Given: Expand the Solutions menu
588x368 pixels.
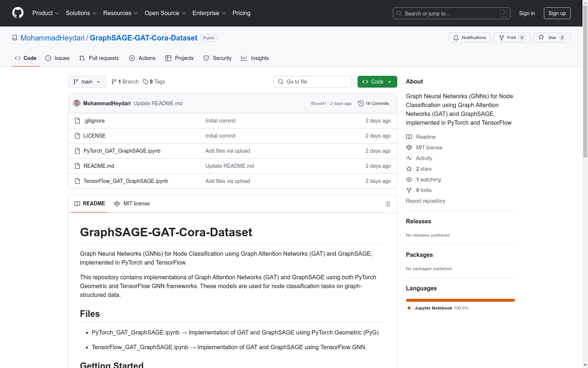Looking at the screenshot, I should tap(81, 13).
